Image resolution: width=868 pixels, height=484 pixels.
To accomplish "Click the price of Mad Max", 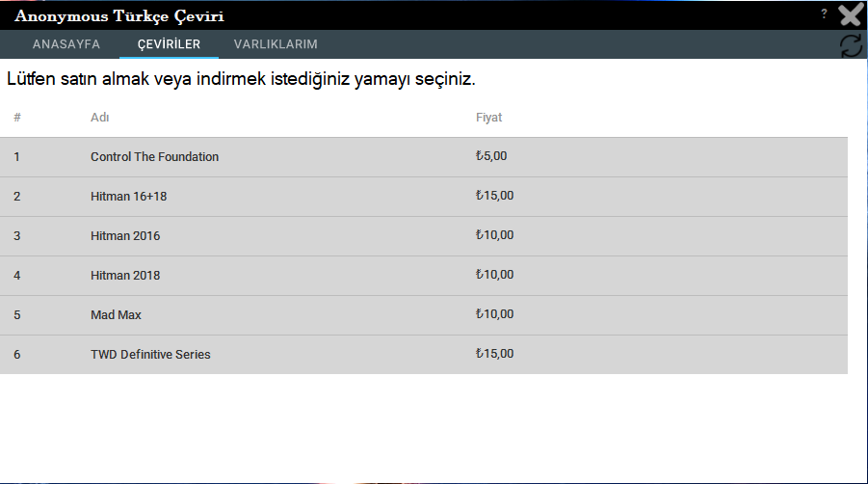I will [x=494, y=314].
